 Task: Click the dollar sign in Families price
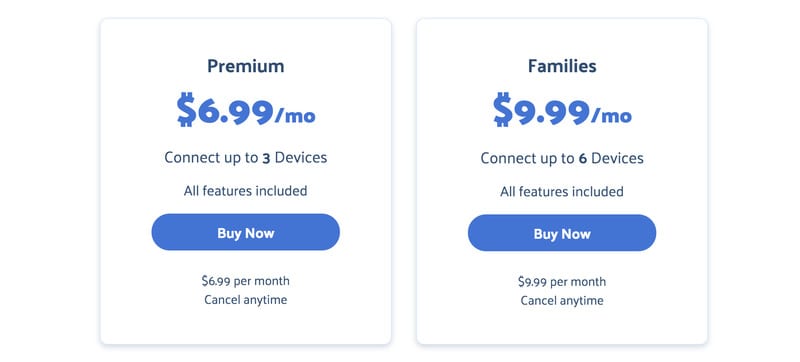(x=503, y=110)
